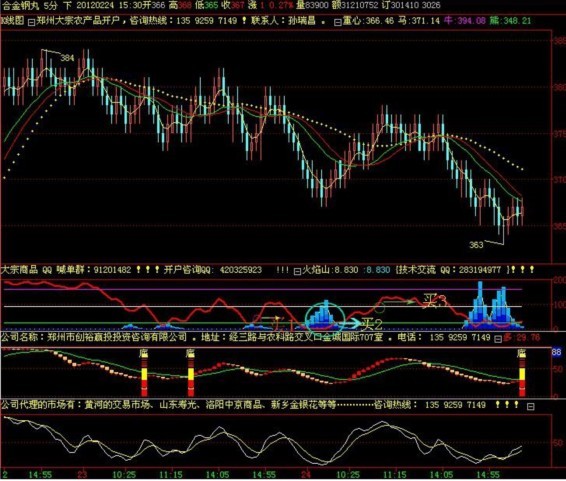The image size is (566, 481).
Task: Click the 买2 buy signal label
Action: 372,324
